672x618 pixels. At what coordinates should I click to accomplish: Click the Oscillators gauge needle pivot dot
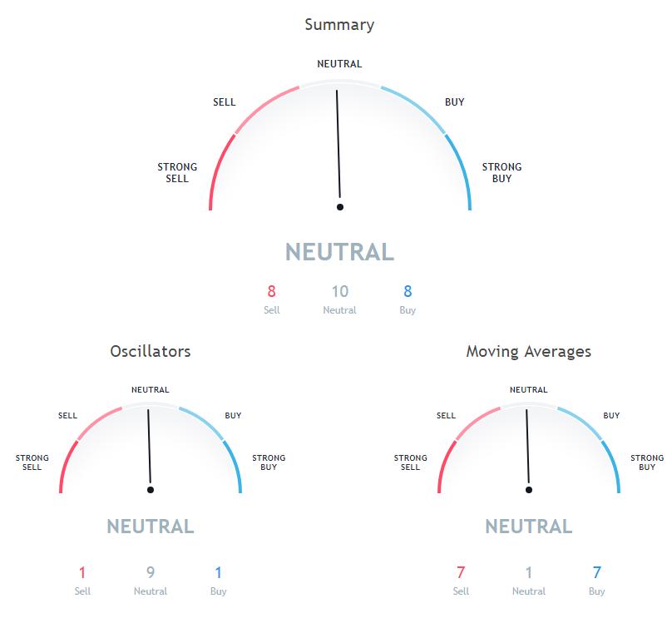[151, 490]
